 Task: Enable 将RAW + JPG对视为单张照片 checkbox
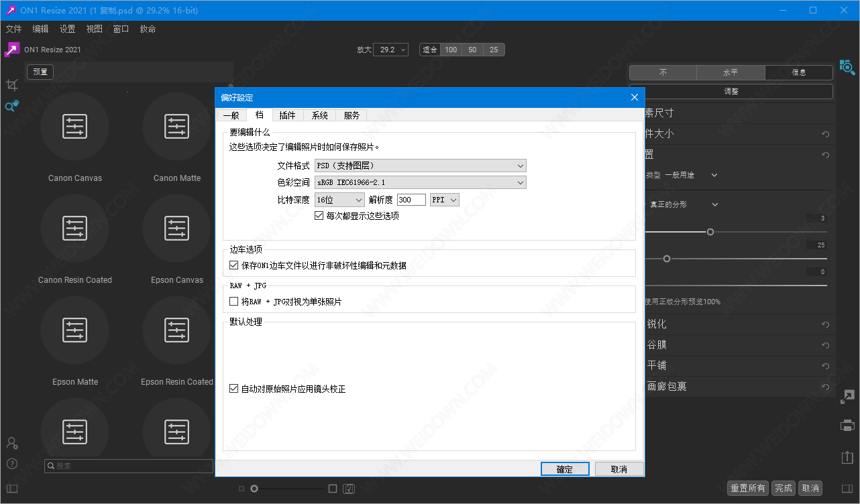[x=234, y=302]
